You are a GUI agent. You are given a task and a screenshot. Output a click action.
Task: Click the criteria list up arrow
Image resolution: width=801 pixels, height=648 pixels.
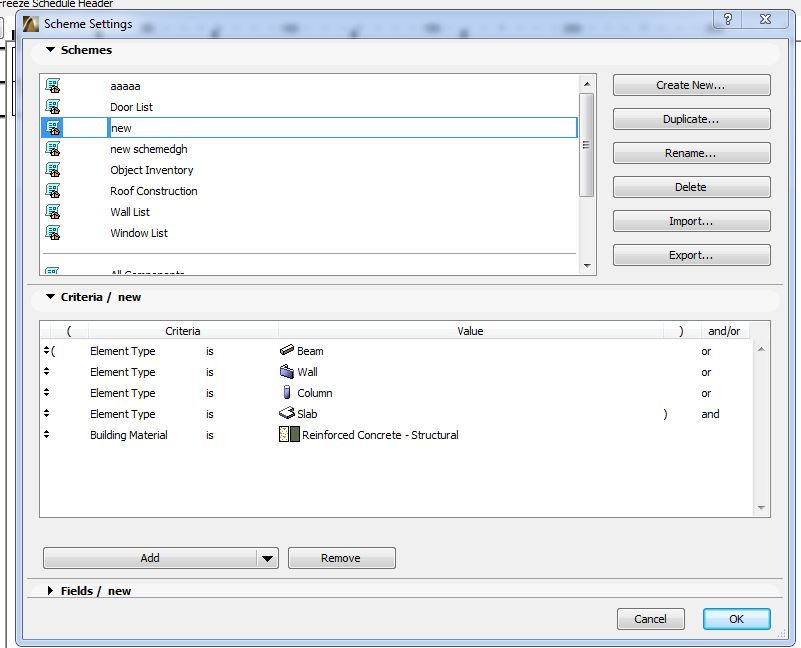[761, 350]
